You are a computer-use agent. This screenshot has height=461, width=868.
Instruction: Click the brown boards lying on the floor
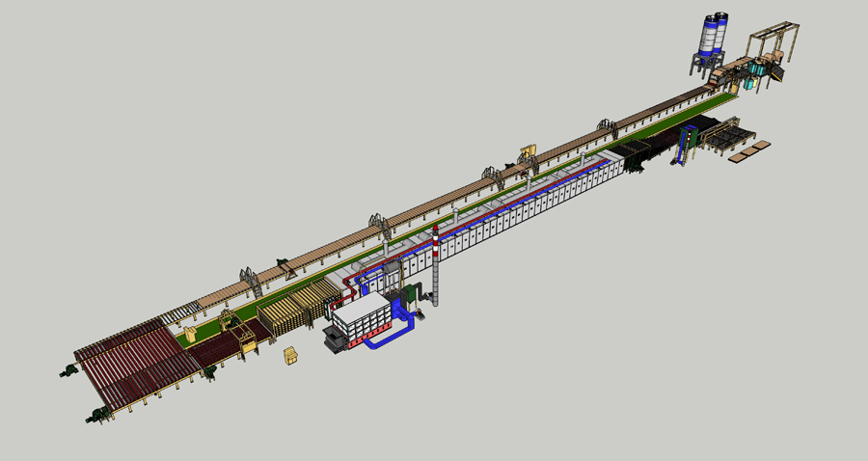749,152
